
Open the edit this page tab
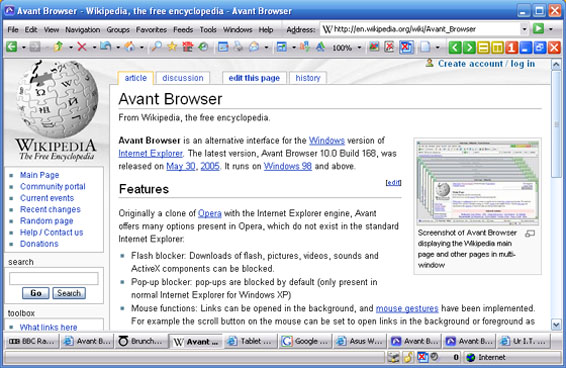[x=254, y=78]
